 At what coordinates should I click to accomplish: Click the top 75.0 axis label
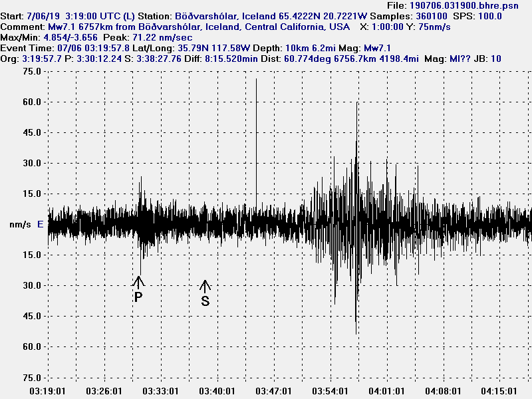pyautogui.click(x=32, y=71)
